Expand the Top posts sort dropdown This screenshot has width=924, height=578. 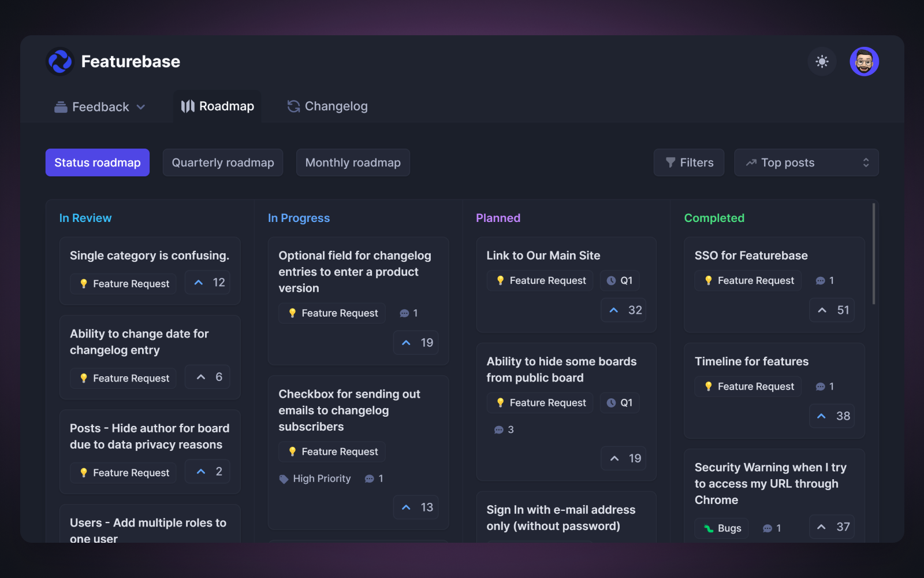pos(806,162)
